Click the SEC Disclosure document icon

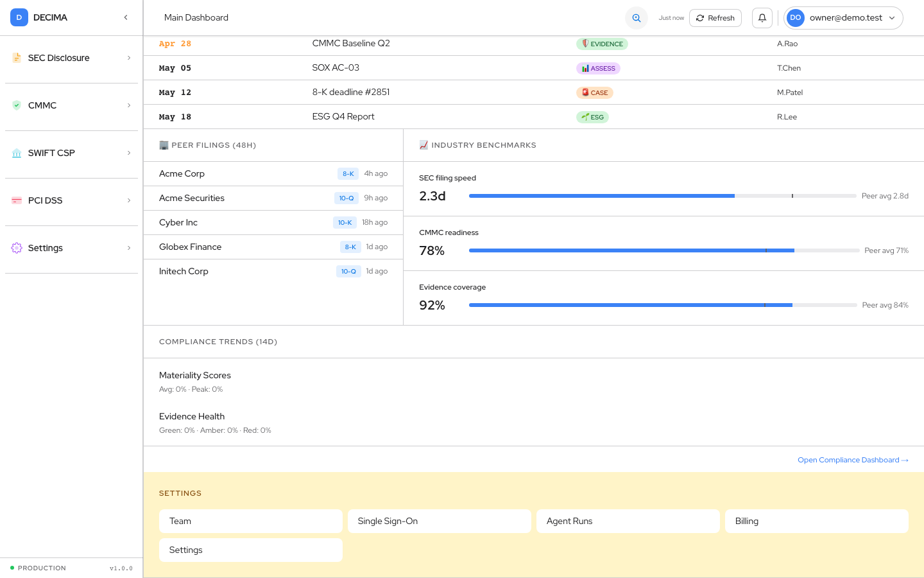(x=17, y=58)
